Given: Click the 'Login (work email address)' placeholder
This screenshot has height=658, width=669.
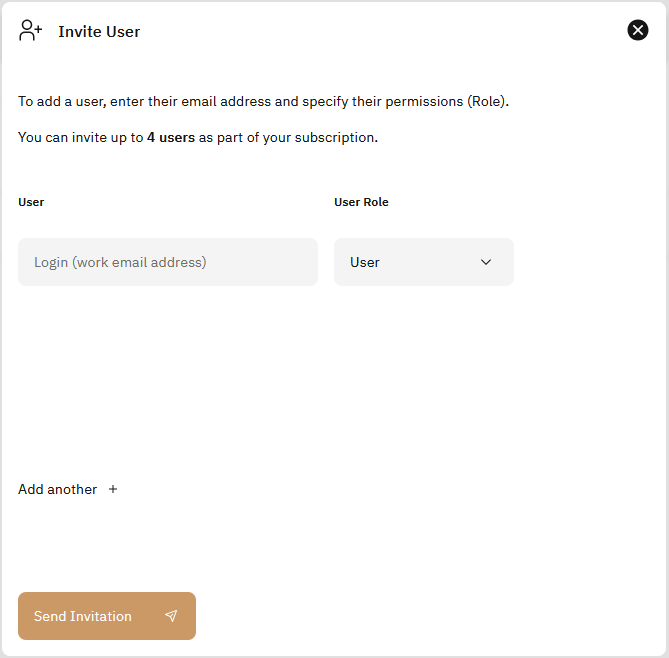Looking at the screenshot, I should [120, 262].
